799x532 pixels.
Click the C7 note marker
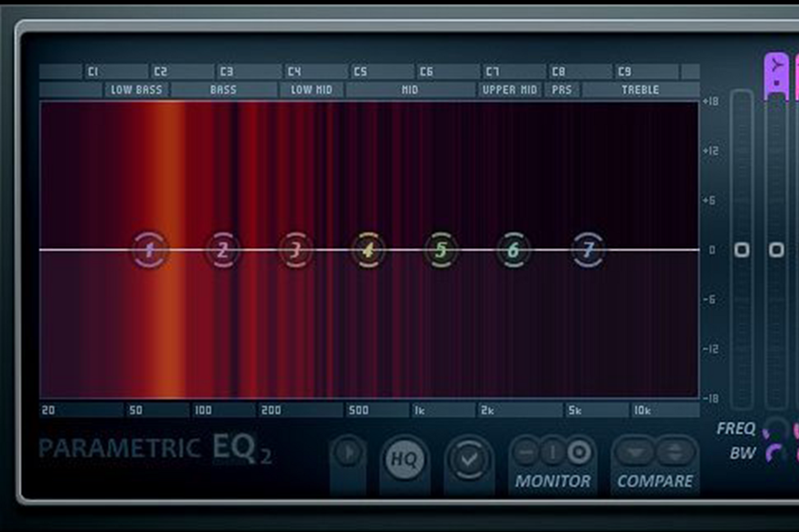(492, 71)
